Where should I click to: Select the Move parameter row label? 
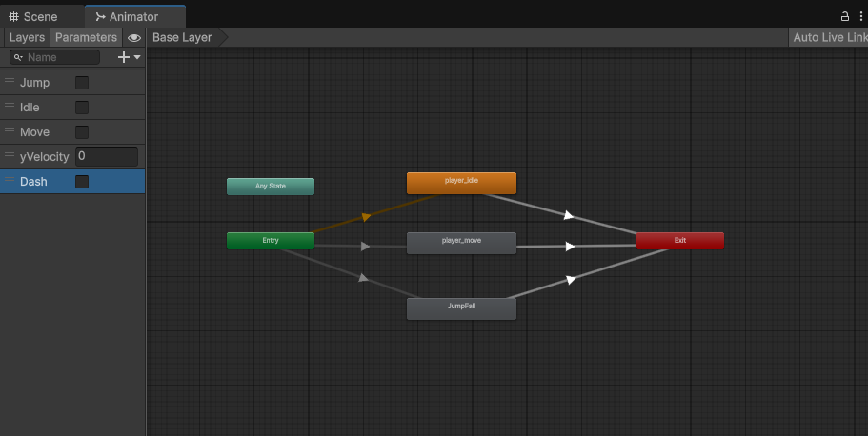point(35,132)
